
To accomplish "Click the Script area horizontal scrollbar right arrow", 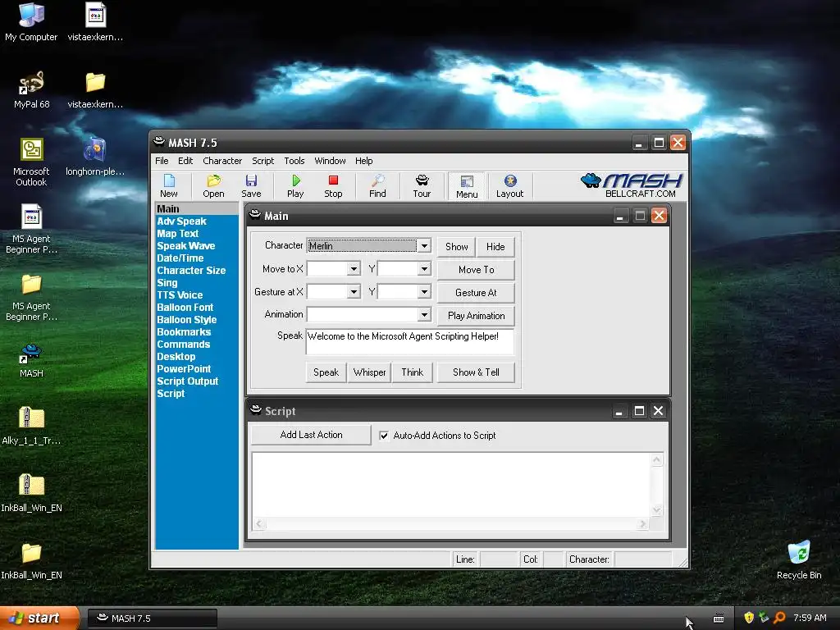I will pos(642,524).
